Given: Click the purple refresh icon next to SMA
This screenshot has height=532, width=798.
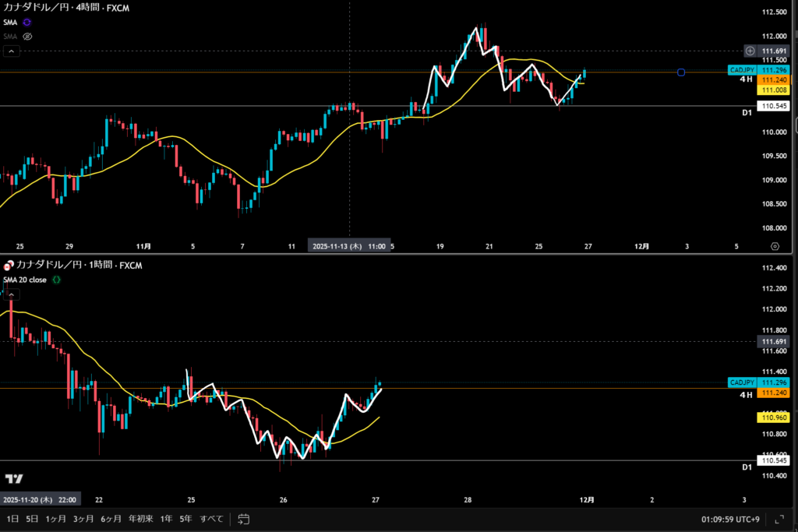Looking at the screenshot, I should tap(27, 23).
